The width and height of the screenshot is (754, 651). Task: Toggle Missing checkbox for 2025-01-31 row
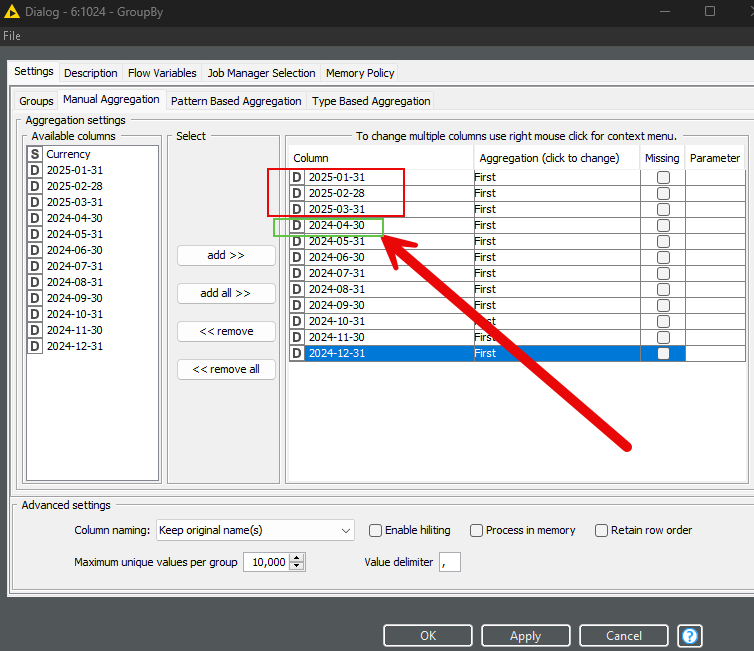[663, 177]
